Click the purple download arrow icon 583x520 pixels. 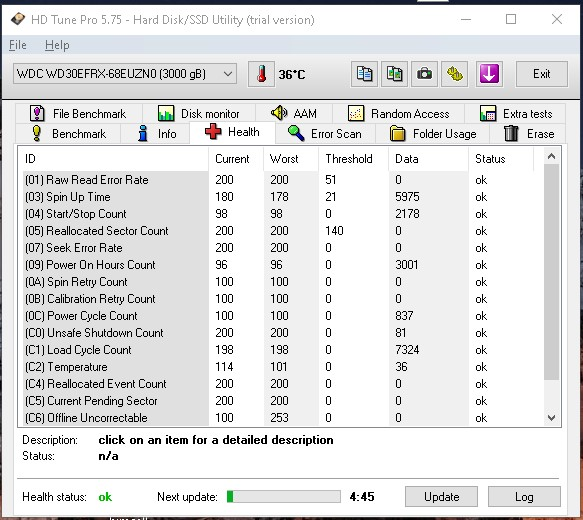[x=489, y=74]
